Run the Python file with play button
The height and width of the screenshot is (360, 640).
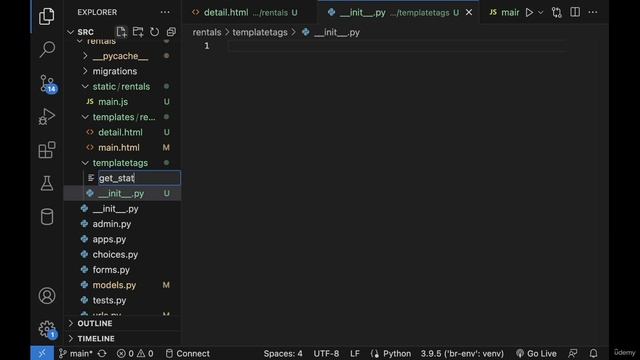coord(529,13)
